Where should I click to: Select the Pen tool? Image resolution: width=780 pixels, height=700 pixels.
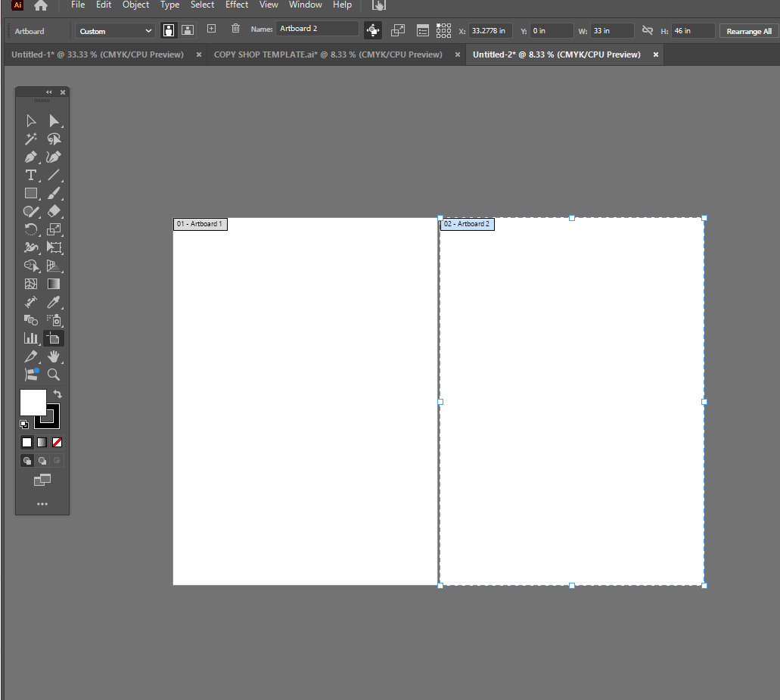pyautogui.click(x=31, y=157)
